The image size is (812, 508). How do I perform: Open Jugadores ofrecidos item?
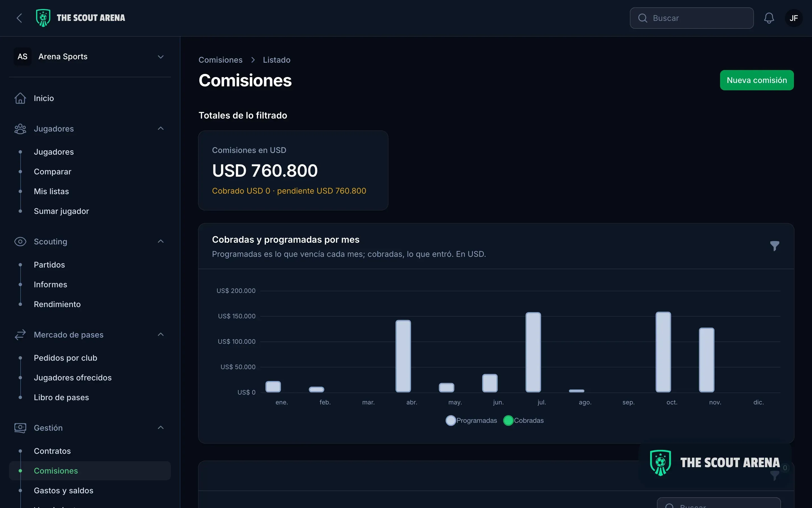pyautogui.click(x=90, y=378)
